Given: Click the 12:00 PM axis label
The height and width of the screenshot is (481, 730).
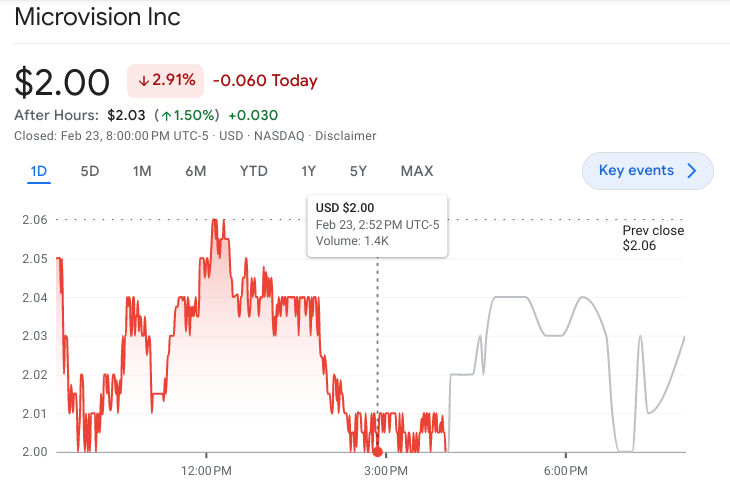Looking at the screenshot, I should coord(208,470).
